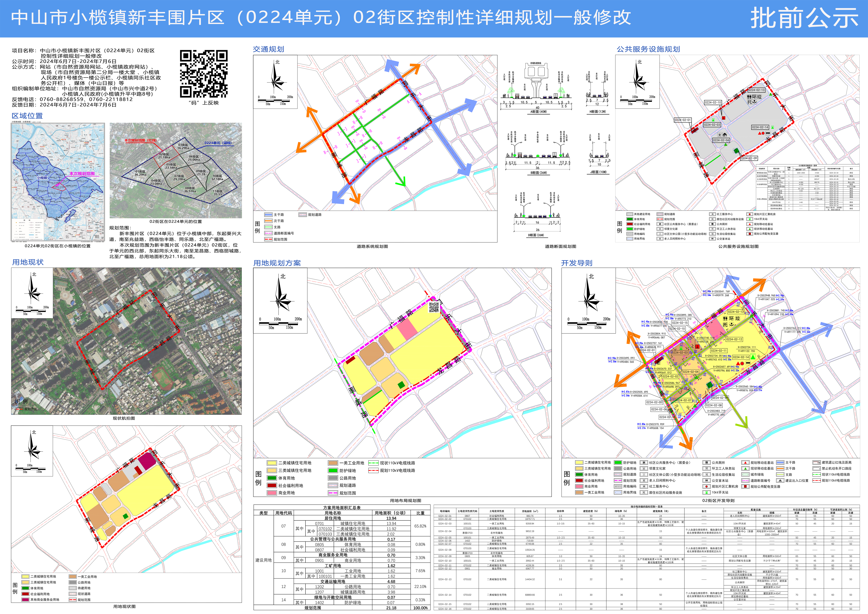Click the orange 次干路 swatch in the 交通规划 legend

coord(268,221)
